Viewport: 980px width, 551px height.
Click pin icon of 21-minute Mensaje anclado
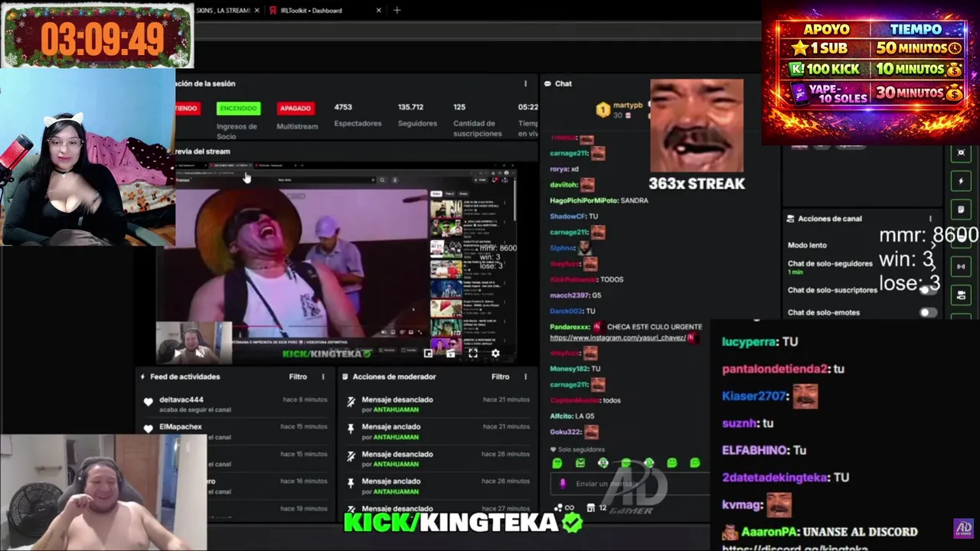click(x=351, y=429)
